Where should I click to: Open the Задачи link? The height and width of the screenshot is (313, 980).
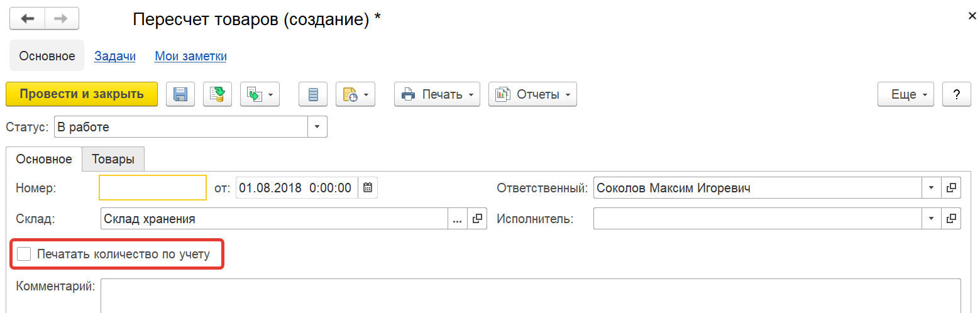pos(115,56)
